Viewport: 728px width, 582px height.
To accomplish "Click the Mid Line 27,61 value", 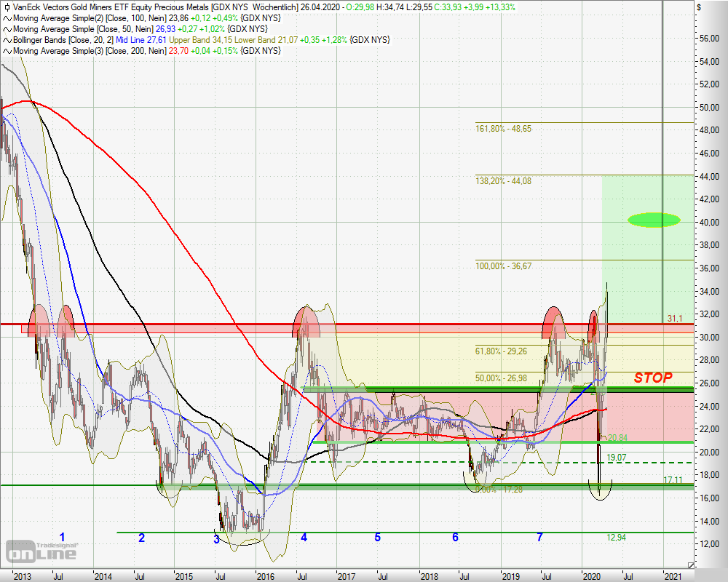I will (x=141, y=40).
